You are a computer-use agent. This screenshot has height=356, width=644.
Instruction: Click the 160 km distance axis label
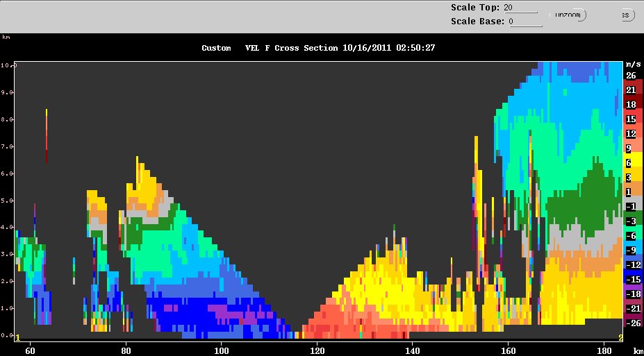coord(508,350)
